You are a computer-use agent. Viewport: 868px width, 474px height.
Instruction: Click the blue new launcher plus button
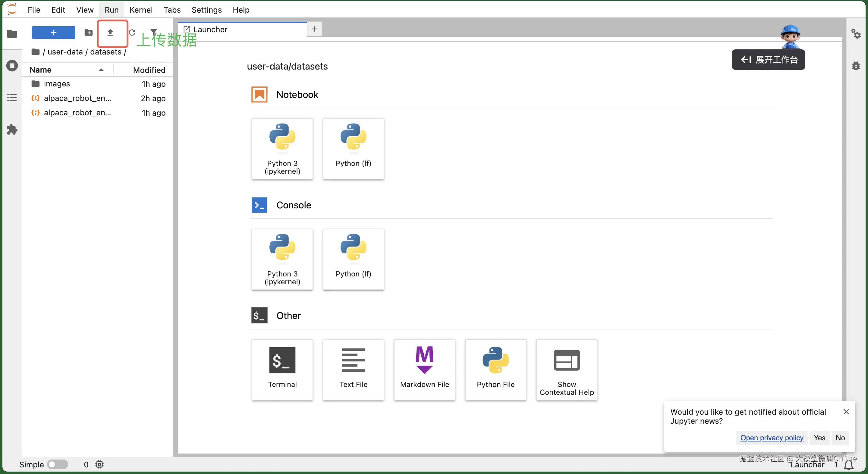coord(53,33)
